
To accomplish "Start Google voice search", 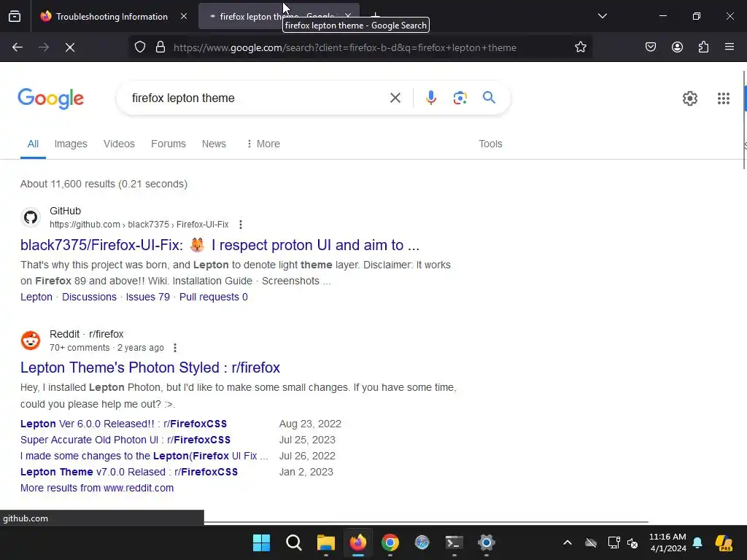I will [430, 98].
